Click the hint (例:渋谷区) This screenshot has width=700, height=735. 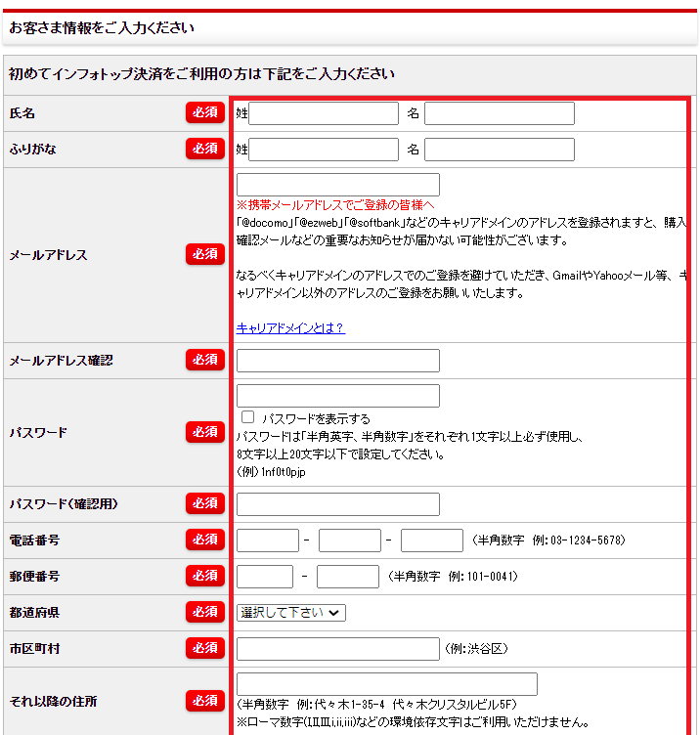point(476,649)
